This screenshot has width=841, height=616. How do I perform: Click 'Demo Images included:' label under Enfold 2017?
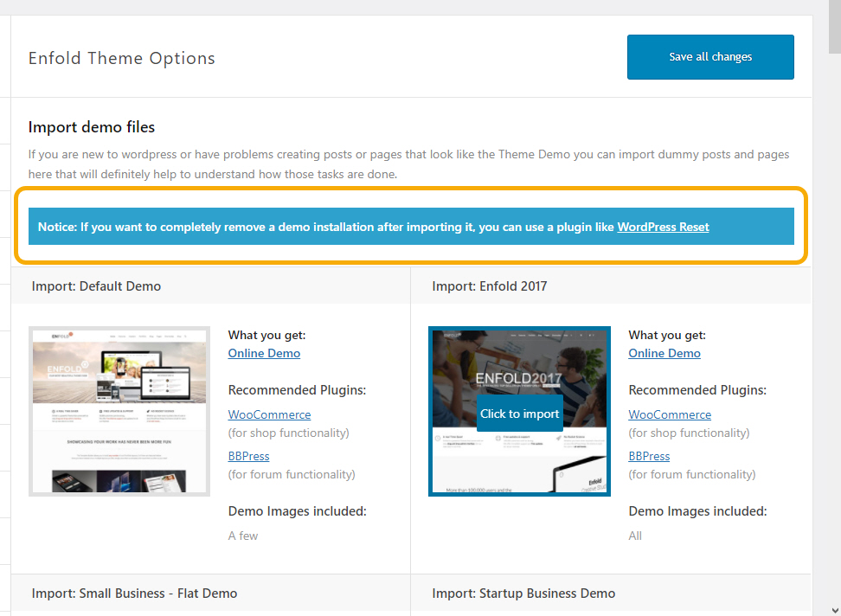[697, 511]
